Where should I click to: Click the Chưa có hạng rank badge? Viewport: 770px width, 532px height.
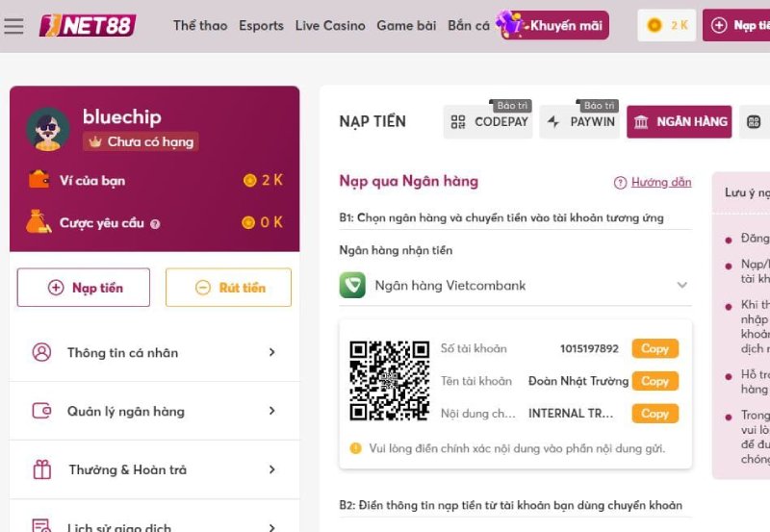pos(141,141)
